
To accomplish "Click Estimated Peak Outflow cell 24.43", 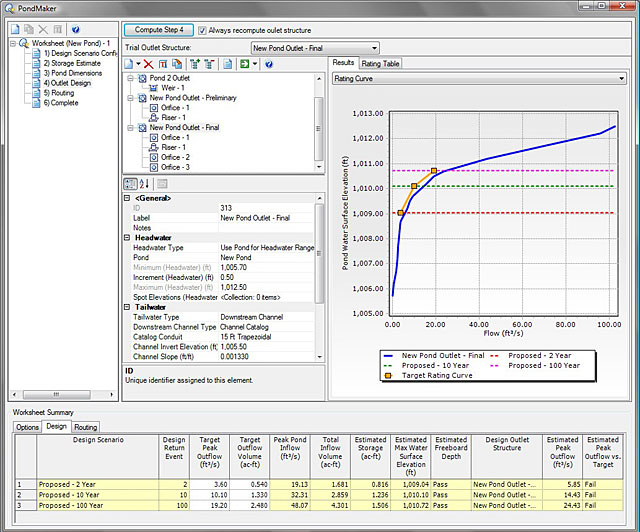I will tap(562, 505).
